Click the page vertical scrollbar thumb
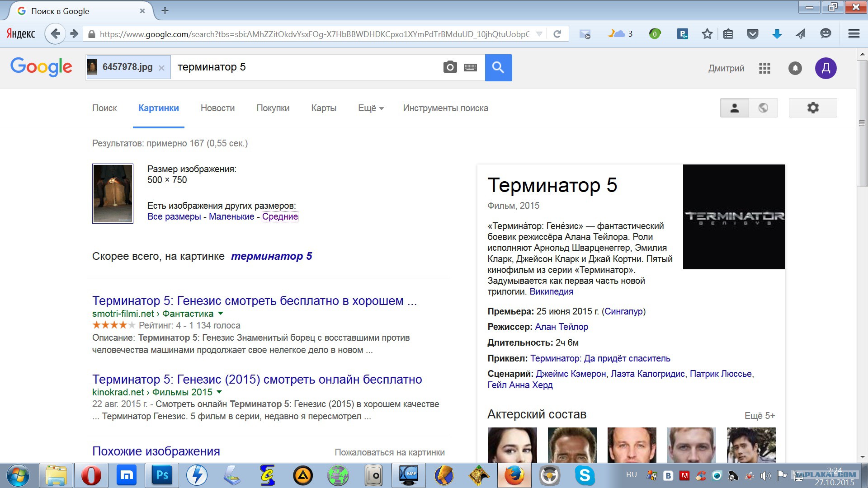Image resolution: width=868 pixels, height=488 pixels. tap(862, 122)
